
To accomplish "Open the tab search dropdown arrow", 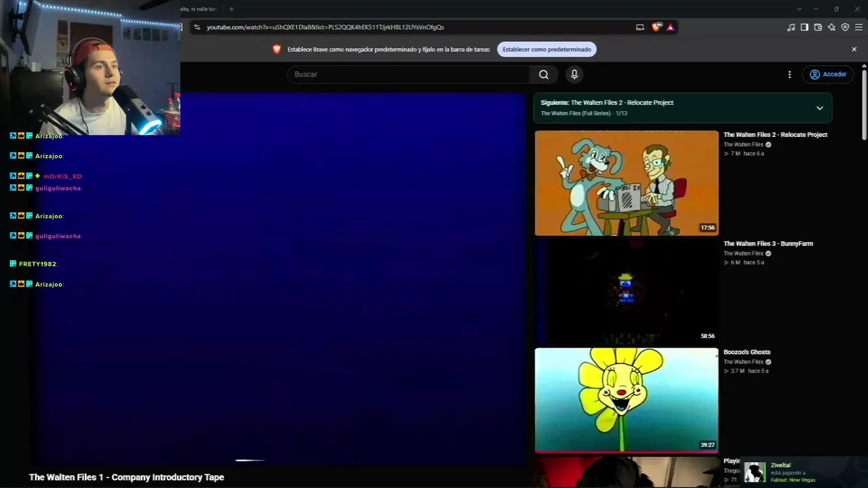I will point(800,9).
